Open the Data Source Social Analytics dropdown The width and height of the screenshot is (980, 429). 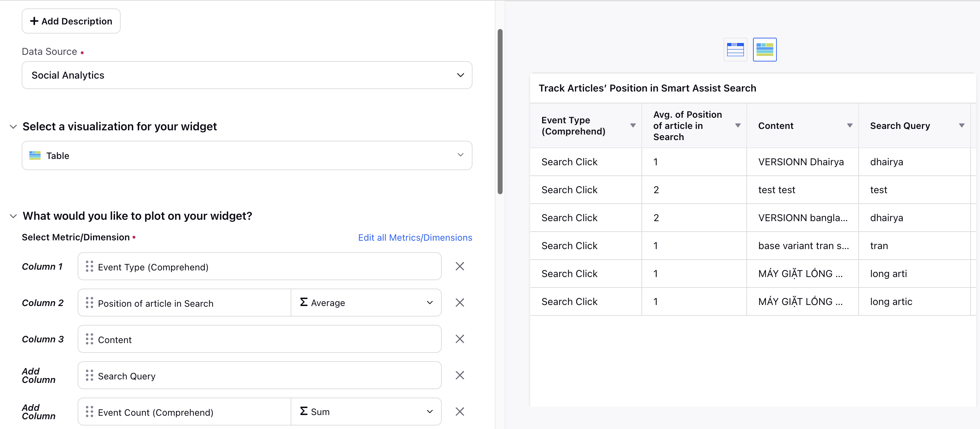[x=247, y=75]
